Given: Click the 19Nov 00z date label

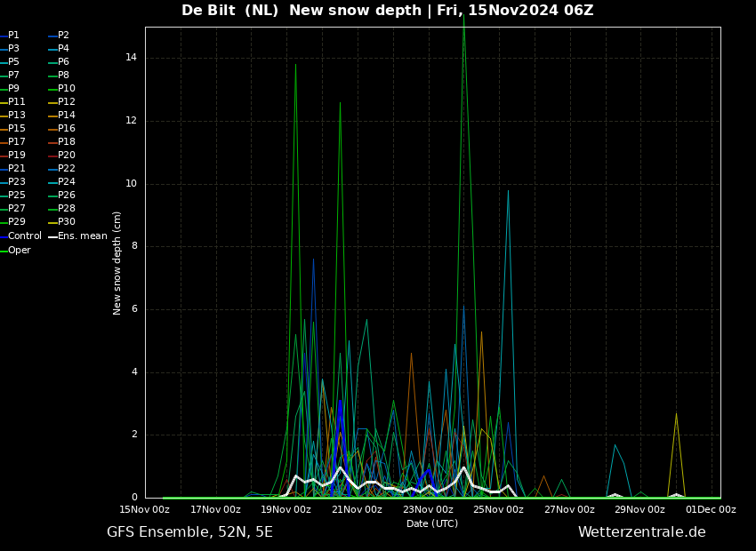Looking at the screenshot, I should pyautogui.click(x=286, y=509).
